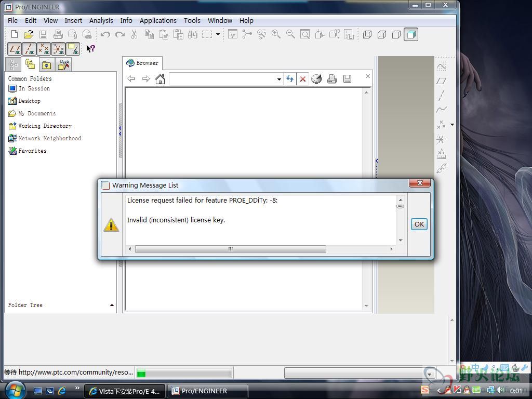Viewport: 532px width, 399px height.
Task: Select the Browser tab
Action: pos(142,63)
